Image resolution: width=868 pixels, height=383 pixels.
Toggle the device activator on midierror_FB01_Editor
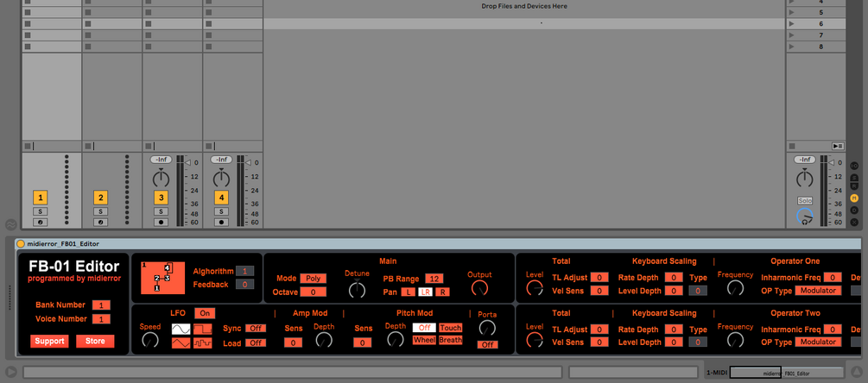[x=21, y=244]
